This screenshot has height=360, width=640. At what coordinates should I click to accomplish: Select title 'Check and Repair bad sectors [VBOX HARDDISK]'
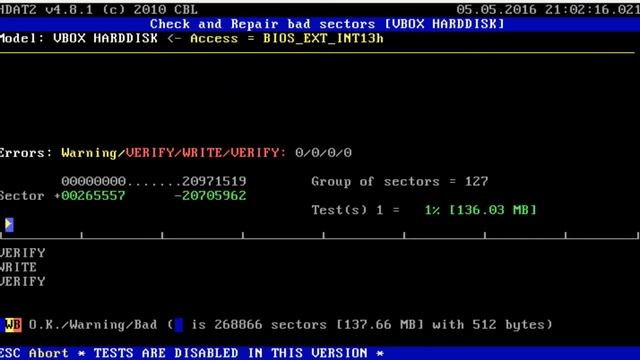coord(327,24)
